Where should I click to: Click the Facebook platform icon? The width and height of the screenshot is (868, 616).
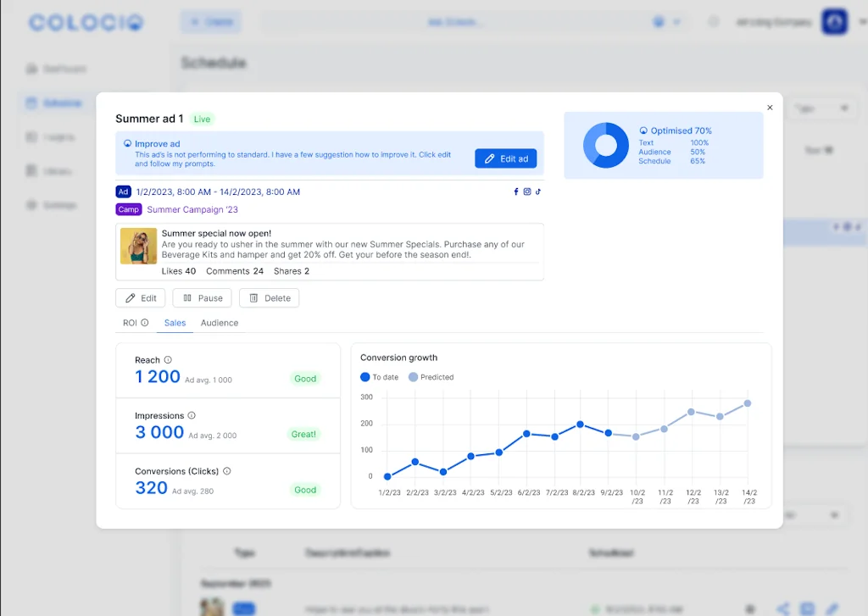click(516, 192)
